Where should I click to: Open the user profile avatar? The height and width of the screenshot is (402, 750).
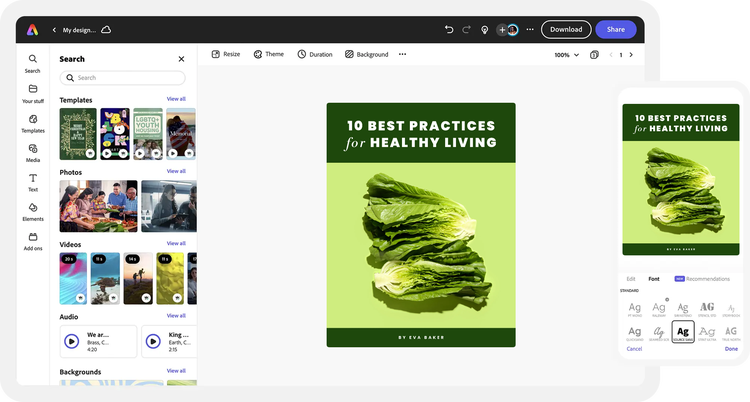point(513,30)
